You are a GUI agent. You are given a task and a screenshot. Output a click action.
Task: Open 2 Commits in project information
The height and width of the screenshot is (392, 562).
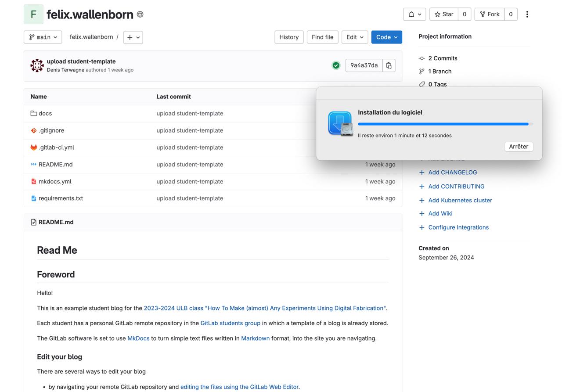(443, 58)
